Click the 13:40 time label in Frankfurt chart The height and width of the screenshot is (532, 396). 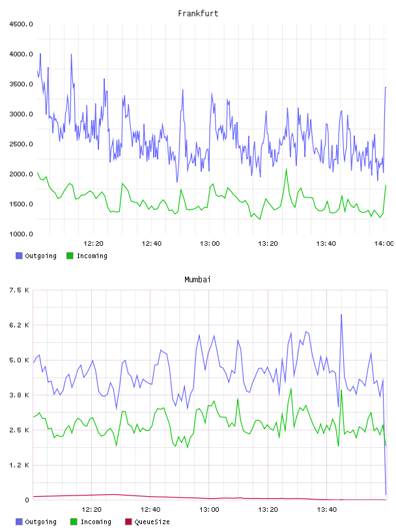[x=326, y=244]
